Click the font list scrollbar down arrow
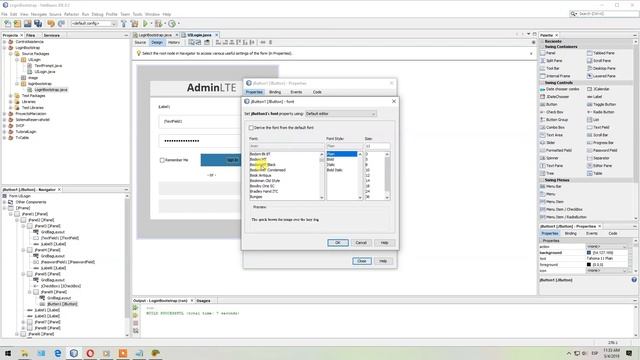This screenshot has height=360, width=640. click(322, 198)
